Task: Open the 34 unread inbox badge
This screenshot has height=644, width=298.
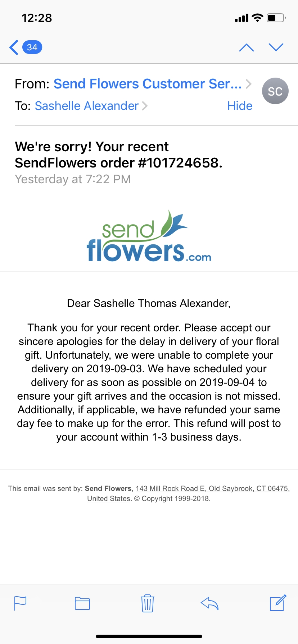Action: (x=32, y=47)
